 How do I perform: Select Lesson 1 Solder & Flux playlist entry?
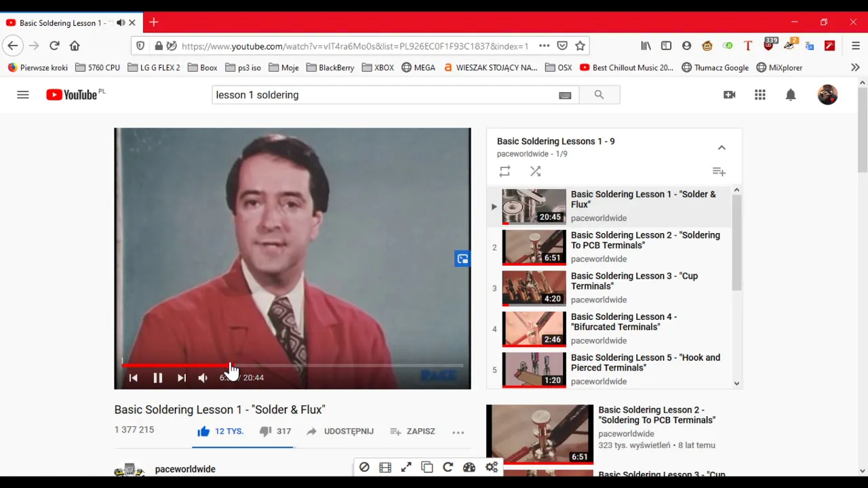609,207
